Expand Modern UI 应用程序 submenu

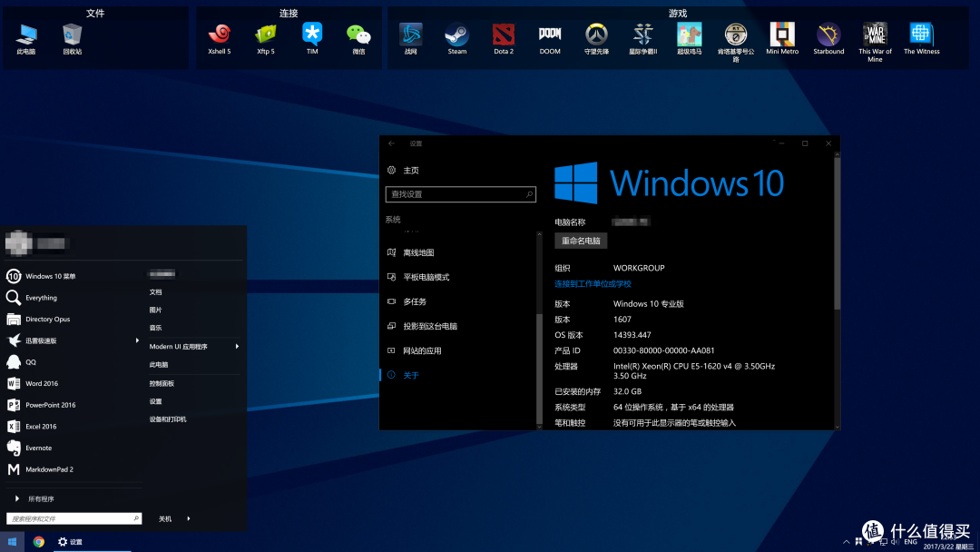pos(194,346)
